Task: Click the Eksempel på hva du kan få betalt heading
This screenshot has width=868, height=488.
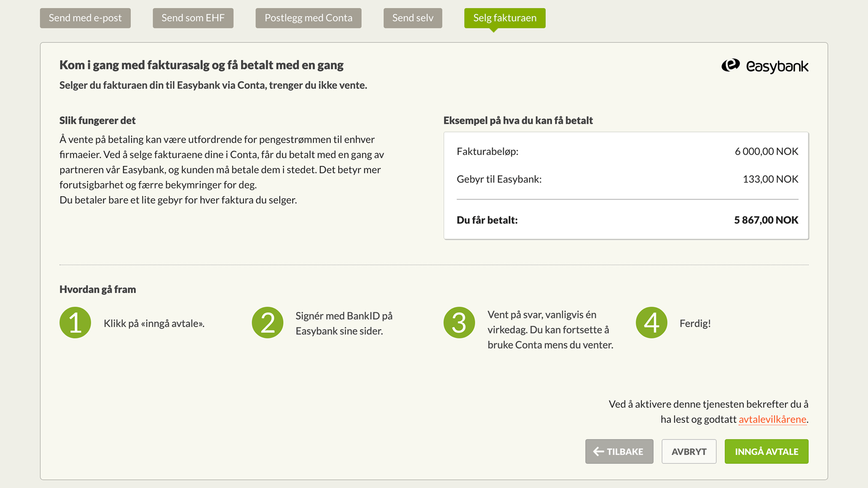Action: click(x=518, y=121)
